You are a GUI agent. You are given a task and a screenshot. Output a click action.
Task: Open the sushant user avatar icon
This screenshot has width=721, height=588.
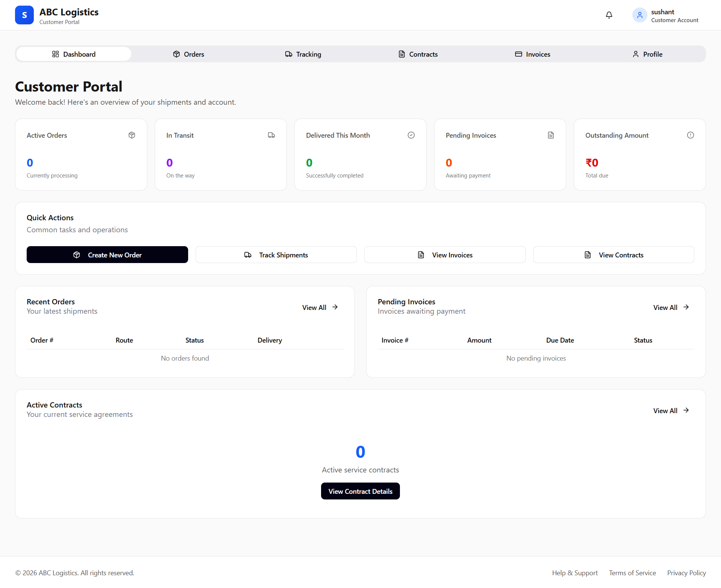click(639, 15)
